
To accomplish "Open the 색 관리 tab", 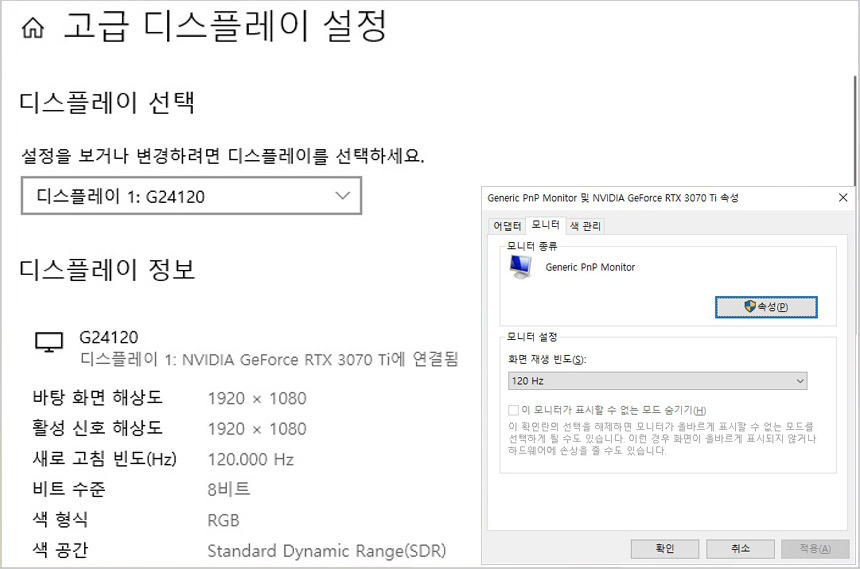I will pos(585,226).
